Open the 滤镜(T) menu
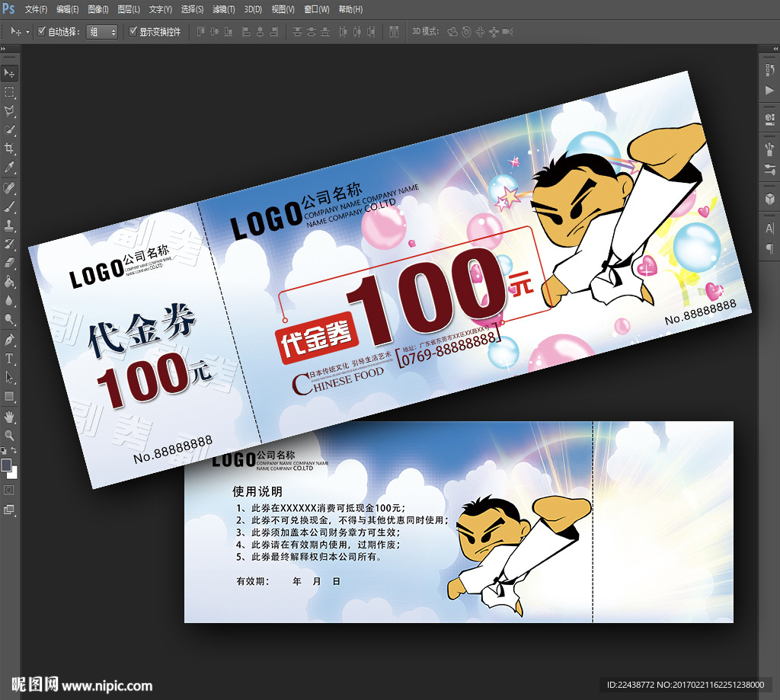The image size is (780, 700). (x=223, y=9)
